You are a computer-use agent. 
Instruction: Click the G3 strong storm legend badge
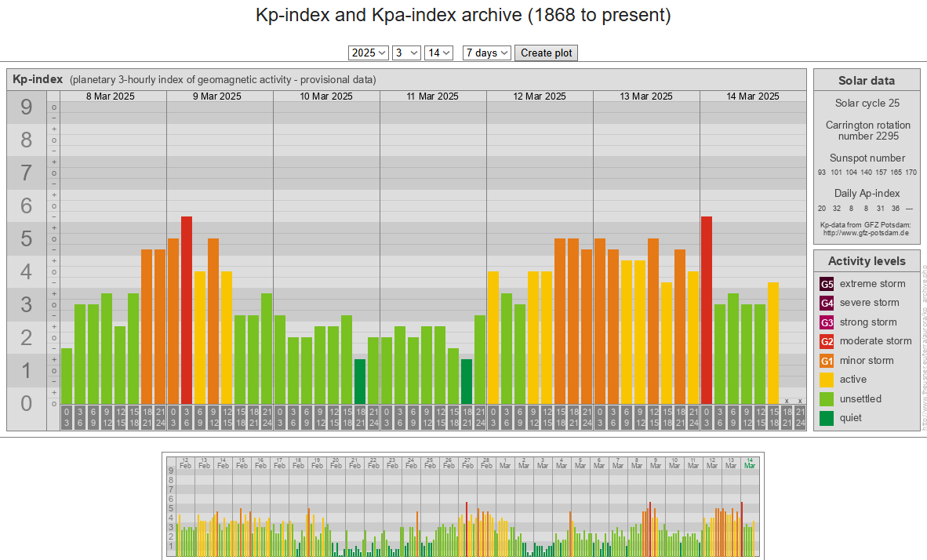coord(827,322)
